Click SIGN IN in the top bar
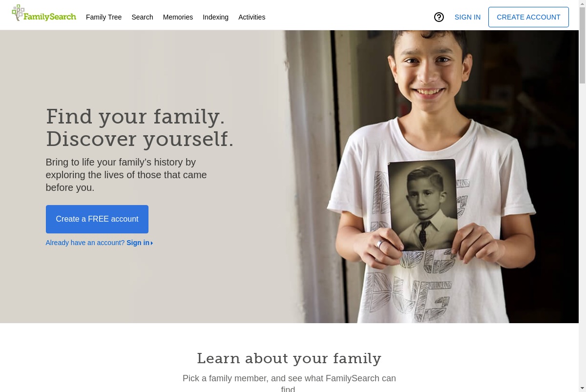The image size is (586, 392). (x=467, y=17)
